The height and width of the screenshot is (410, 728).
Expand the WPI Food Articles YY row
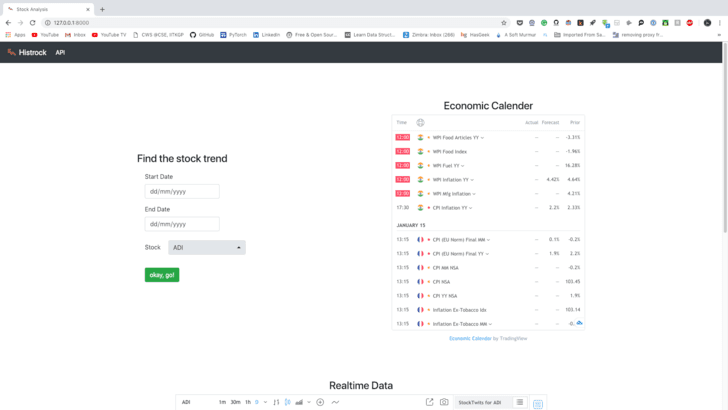coord(458,138)
